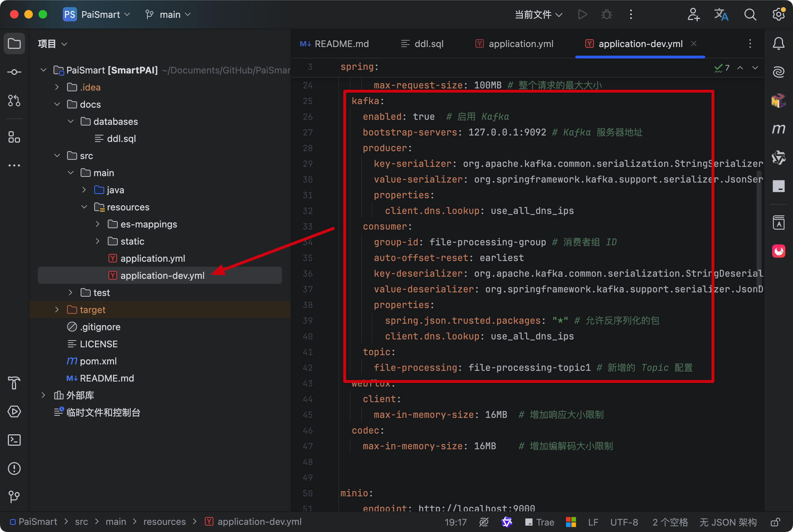
Task: Open the Maven panel on the right
Action: 778,129
